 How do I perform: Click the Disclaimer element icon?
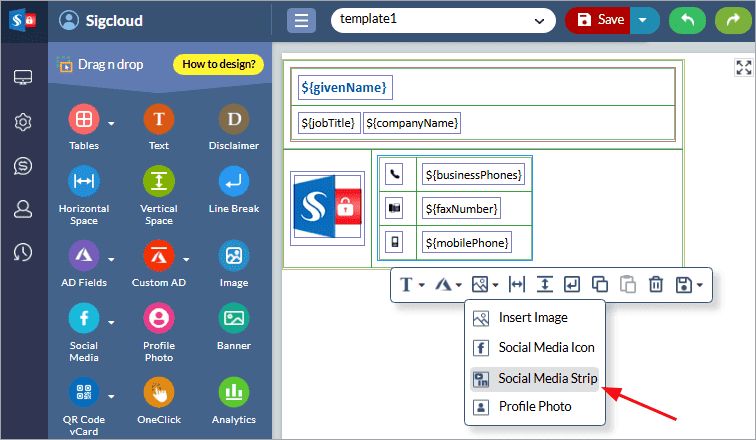234,120
